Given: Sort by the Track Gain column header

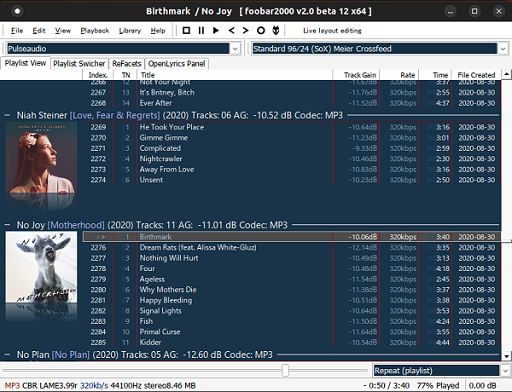Looking at the screenshot, I should pos(356,75).
